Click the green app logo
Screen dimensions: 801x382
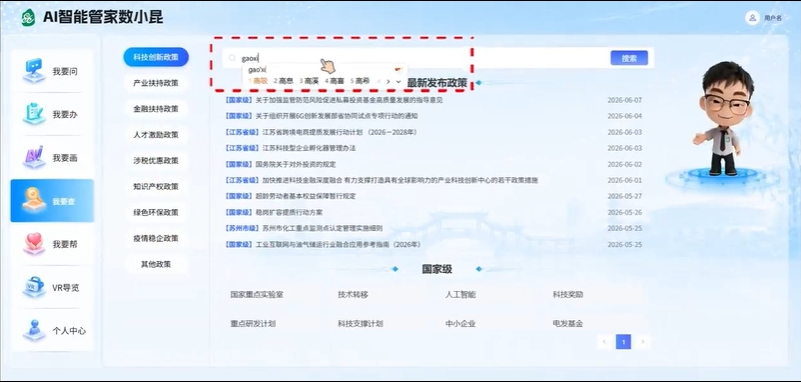point(29,17)
